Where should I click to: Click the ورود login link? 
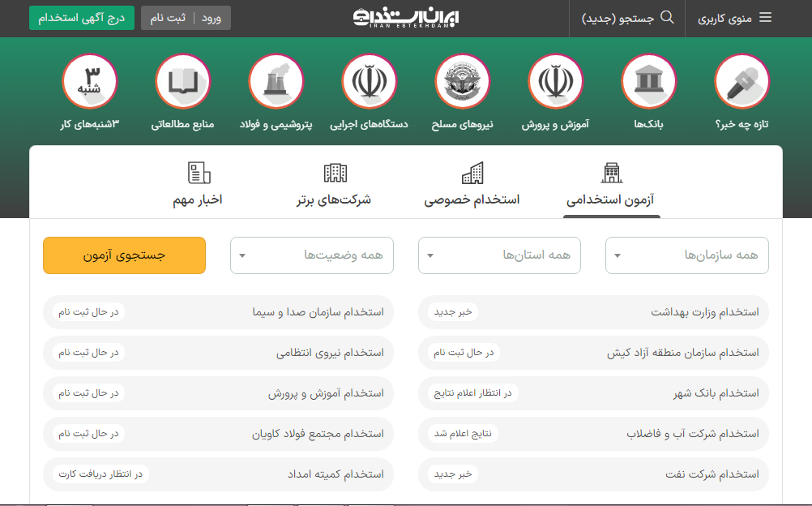212,18
